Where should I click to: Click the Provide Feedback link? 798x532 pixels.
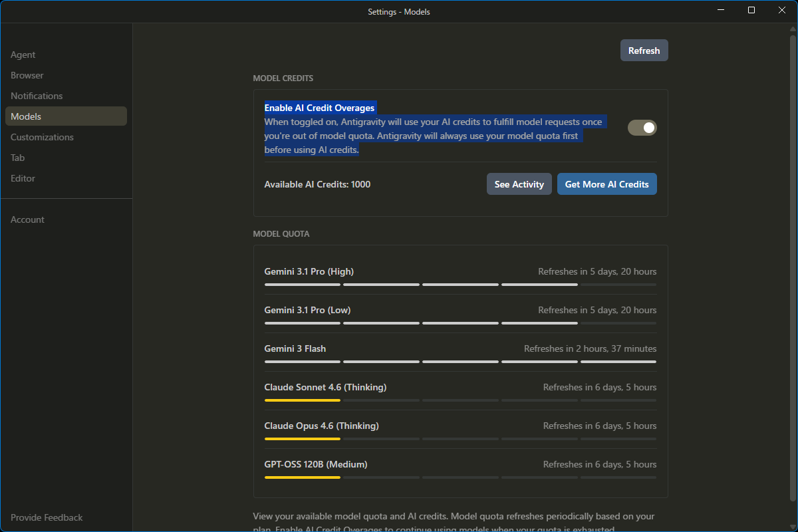pyautogui.click(x=47, y=517)
